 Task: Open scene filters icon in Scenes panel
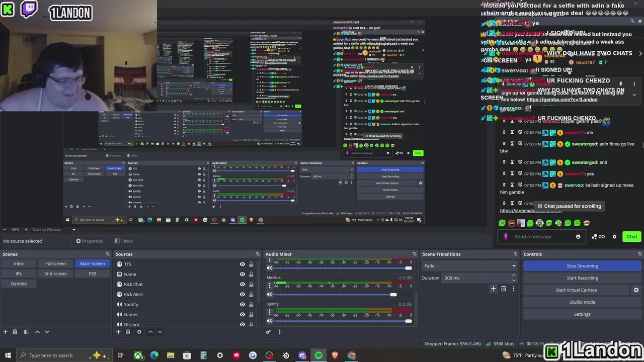coord(26,332)
